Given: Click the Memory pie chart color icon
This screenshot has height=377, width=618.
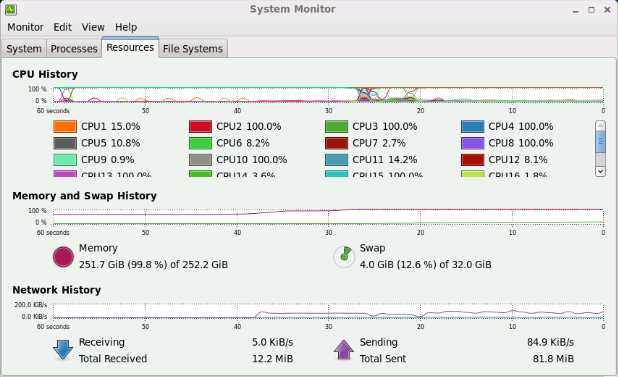Looking at the screenshot, I should (x=63, y=256).
